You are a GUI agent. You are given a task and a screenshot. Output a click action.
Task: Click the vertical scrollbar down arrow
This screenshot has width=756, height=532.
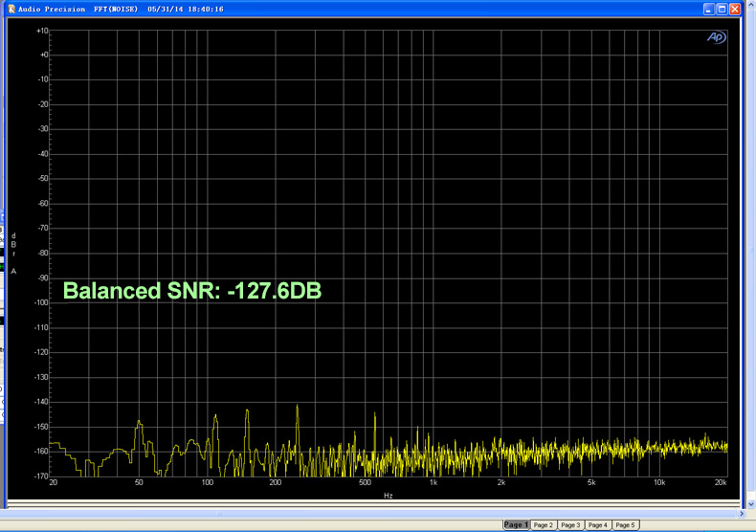point(750,503)
